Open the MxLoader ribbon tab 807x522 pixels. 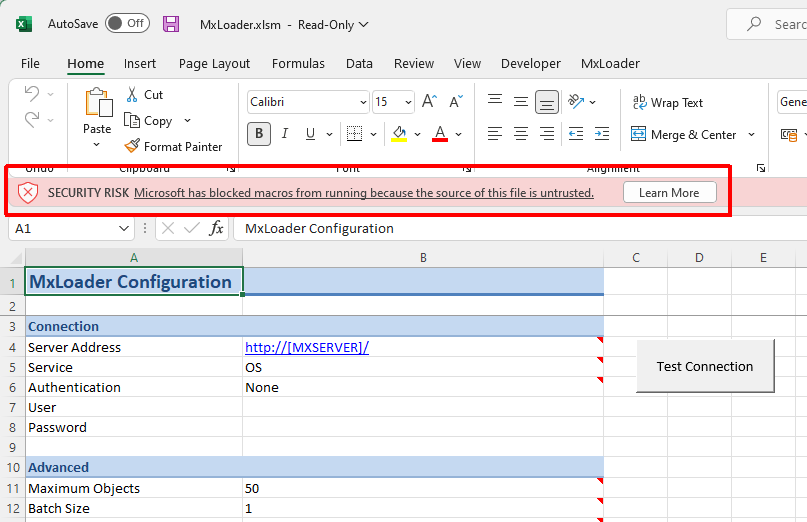pos(610,64)
